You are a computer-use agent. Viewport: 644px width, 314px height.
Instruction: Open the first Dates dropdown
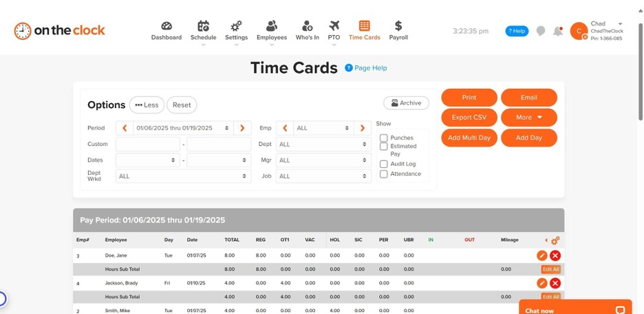[x=148, y=160]
